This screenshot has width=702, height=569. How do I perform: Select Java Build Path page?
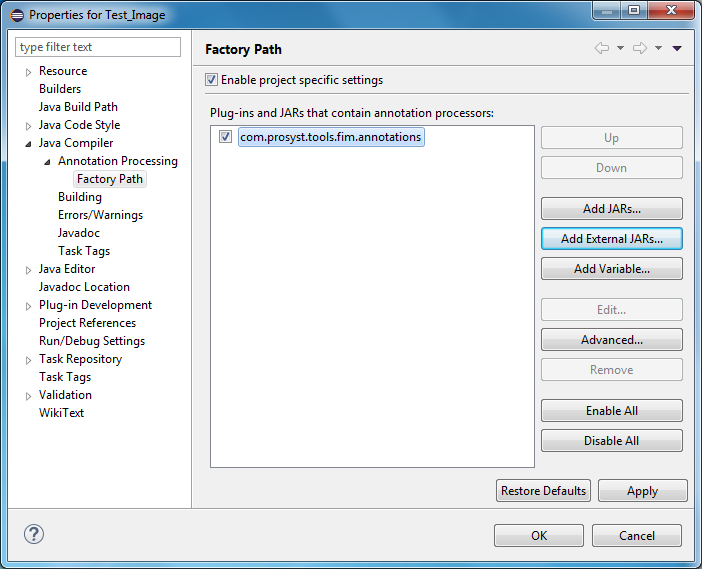pos(78,107)
